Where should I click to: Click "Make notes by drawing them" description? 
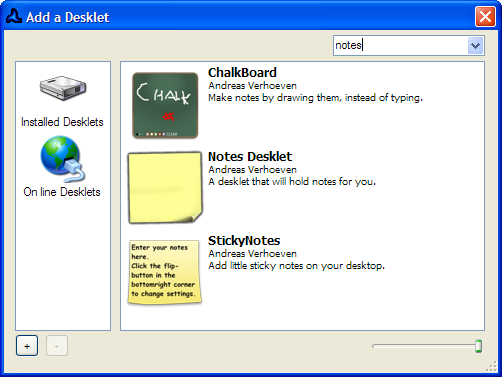[315, 98]
